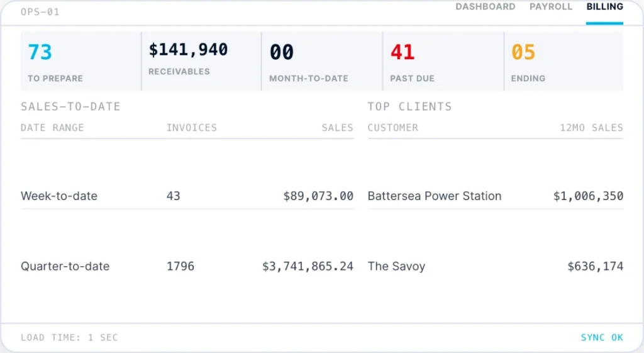Screen dimensions: 644x353
Task: Click the OPS-01 identifier label
Action: pyautogui.click(x=40, y=12)
